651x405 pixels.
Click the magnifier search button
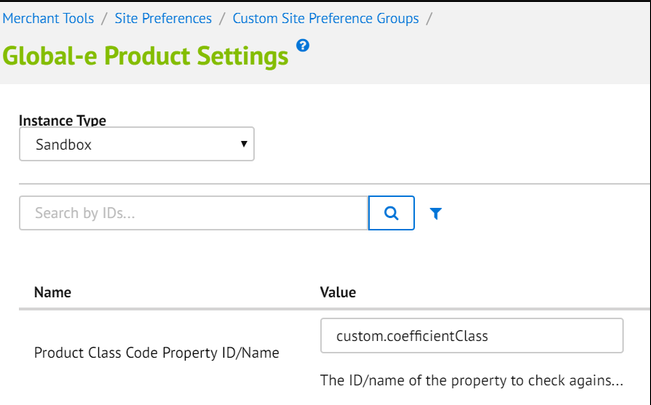point(391,213)
